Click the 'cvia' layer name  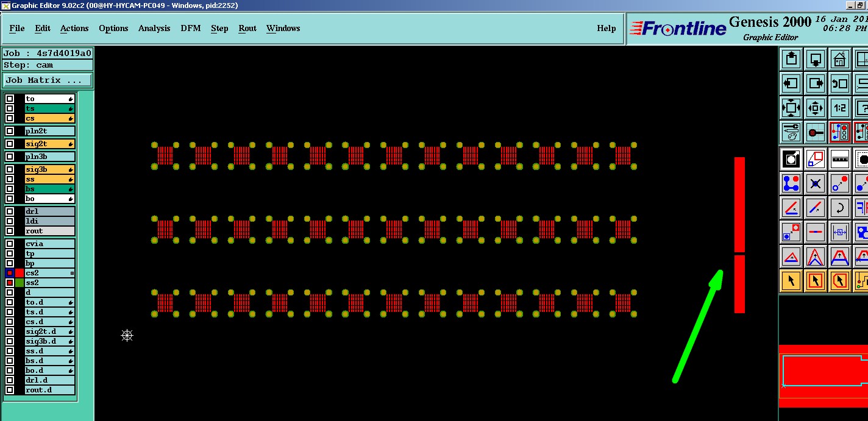point(49,244)
